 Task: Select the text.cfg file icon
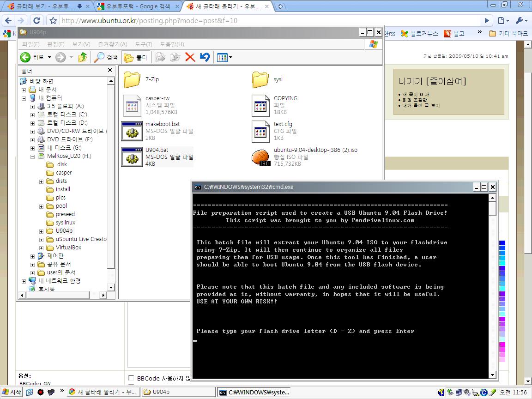pyautogui.click(x=260, y=131)
